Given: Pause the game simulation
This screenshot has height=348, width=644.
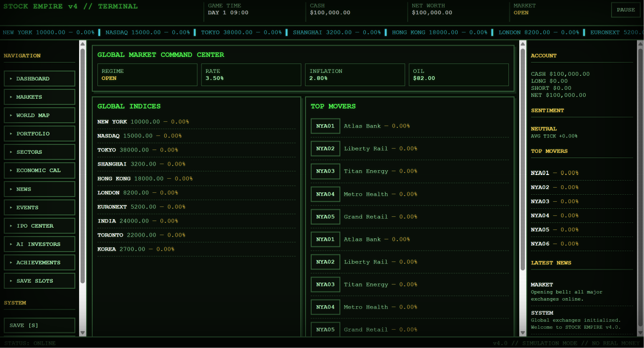Looking at the screenshot, I should click(626, 10).
